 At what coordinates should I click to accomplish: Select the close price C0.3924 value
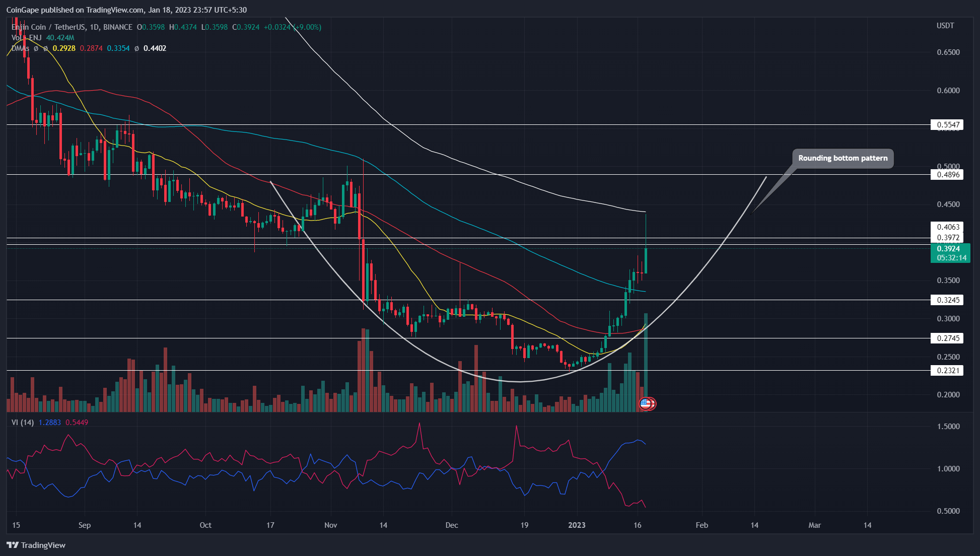pos(246,27)
